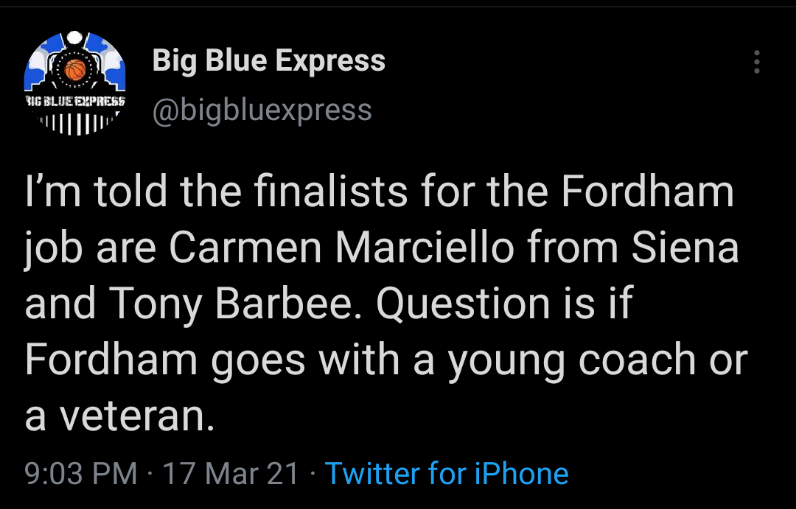Click the basketball in the avatar logo

75,70
